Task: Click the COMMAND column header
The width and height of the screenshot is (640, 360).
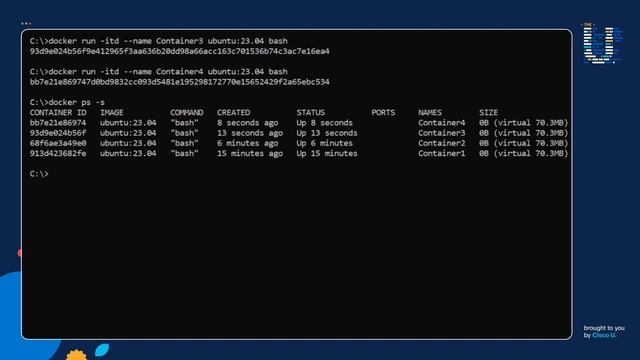Action: (x=187, y=112)
